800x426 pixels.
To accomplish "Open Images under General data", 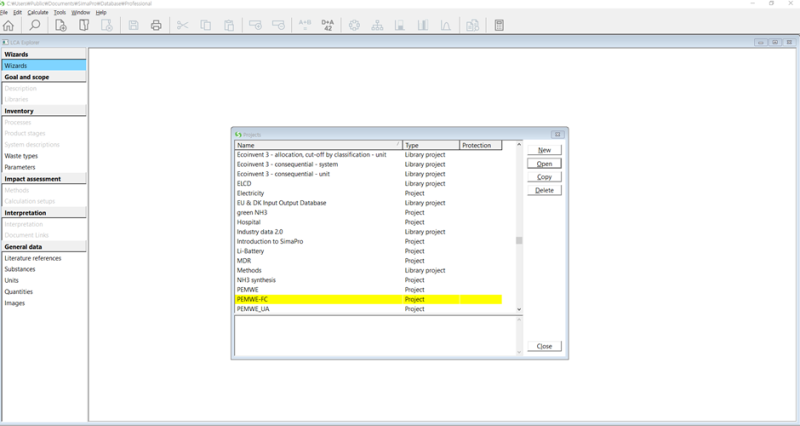I will 14,303.
